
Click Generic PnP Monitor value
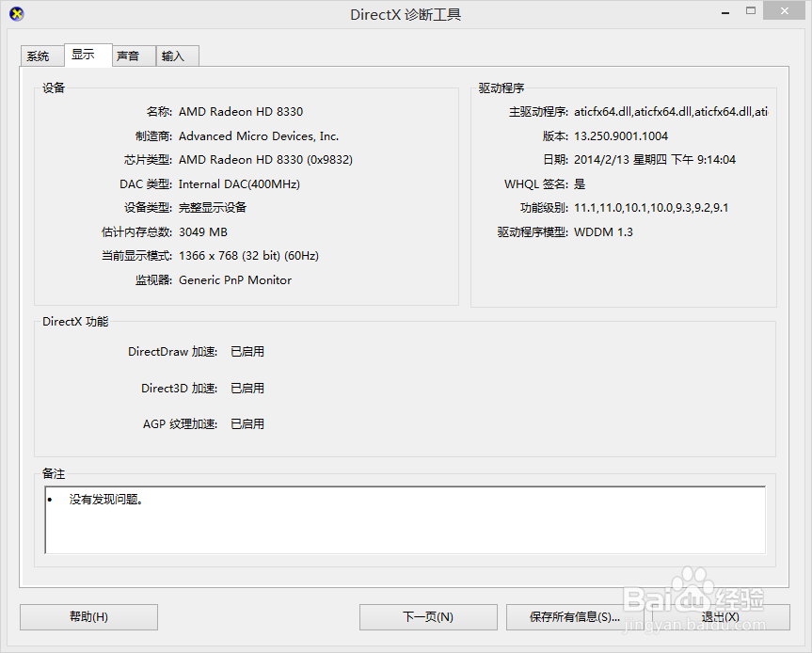(235, 280)
